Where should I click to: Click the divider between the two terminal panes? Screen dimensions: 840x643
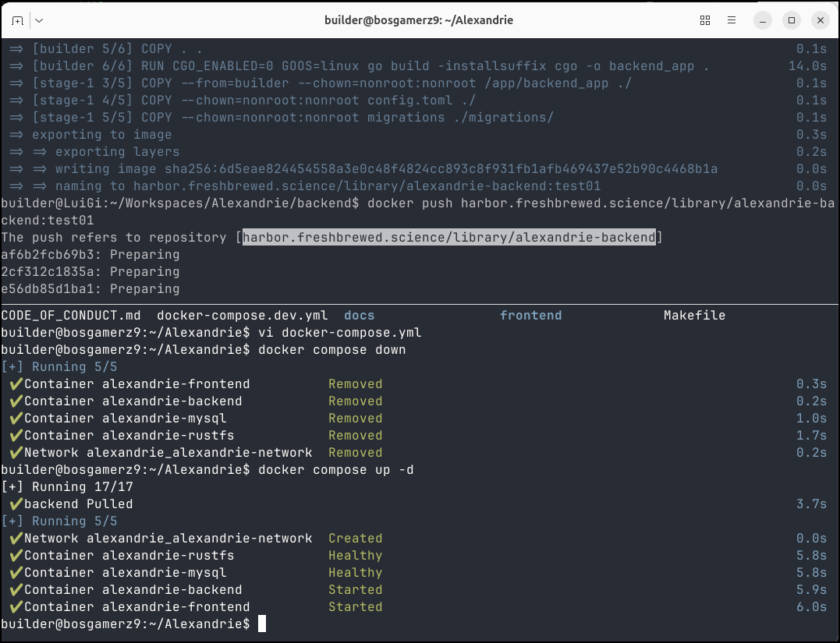420,304
